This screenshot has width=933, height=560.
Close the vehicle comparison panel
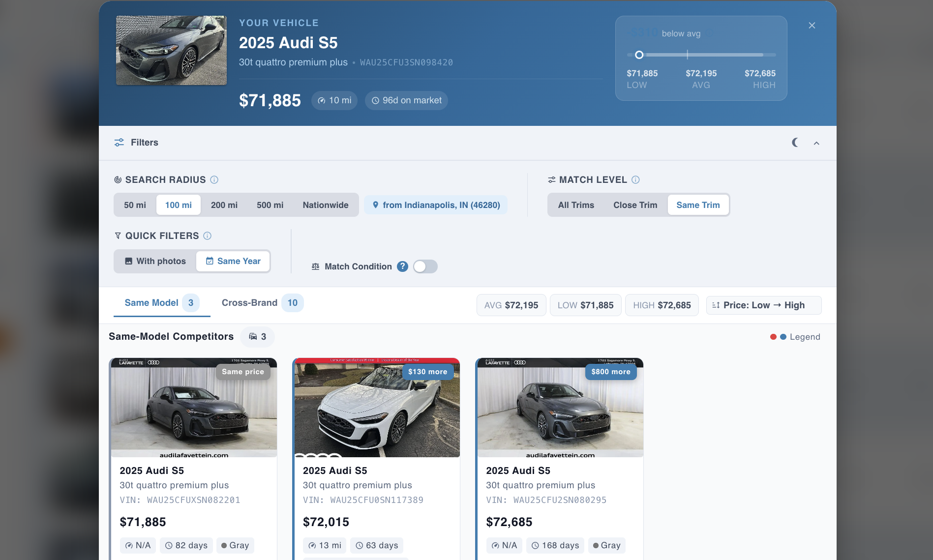tap(812, 26)
